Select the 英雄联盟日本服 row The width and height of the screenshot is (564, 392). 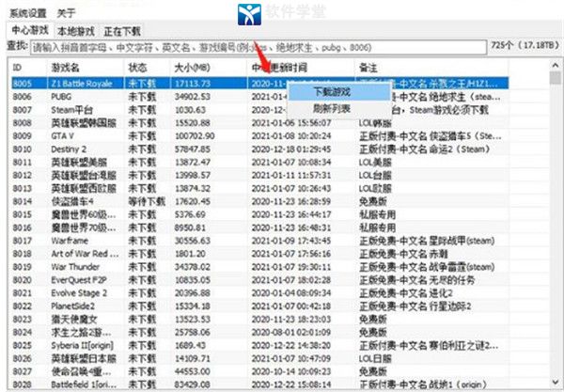[x=259, y=358]
